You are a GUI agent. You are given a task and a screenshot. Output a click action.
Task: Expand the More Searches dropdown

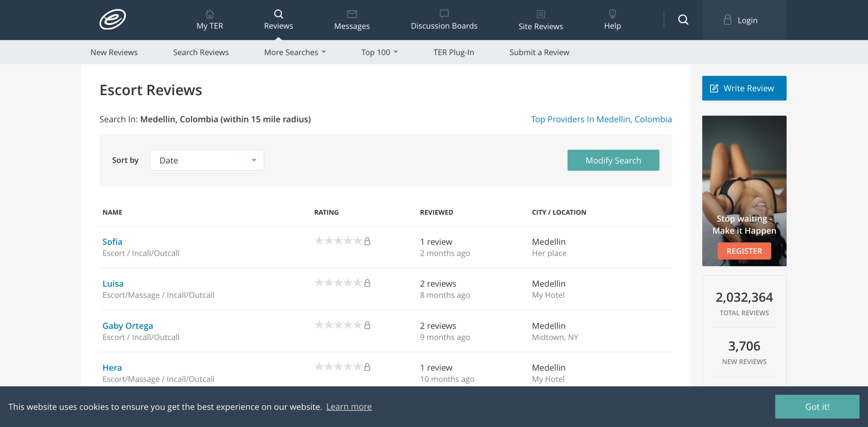[x=295, y=52]
